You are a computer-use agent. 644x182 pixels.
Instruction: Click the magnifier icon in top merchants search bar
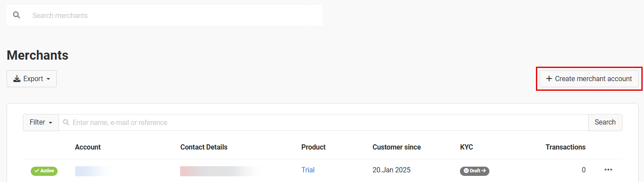pos(17,15)
